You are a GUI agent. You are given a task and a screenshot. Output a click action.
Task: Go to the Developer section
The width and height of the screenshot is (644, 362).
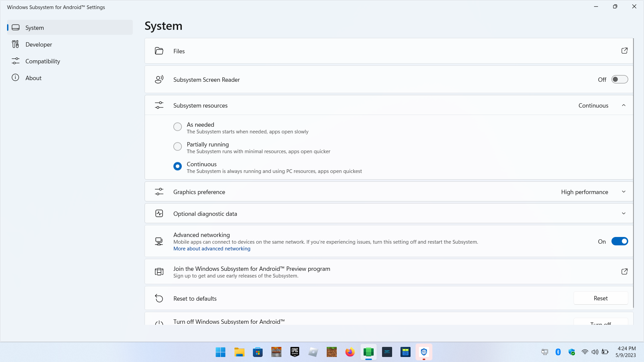70,44
